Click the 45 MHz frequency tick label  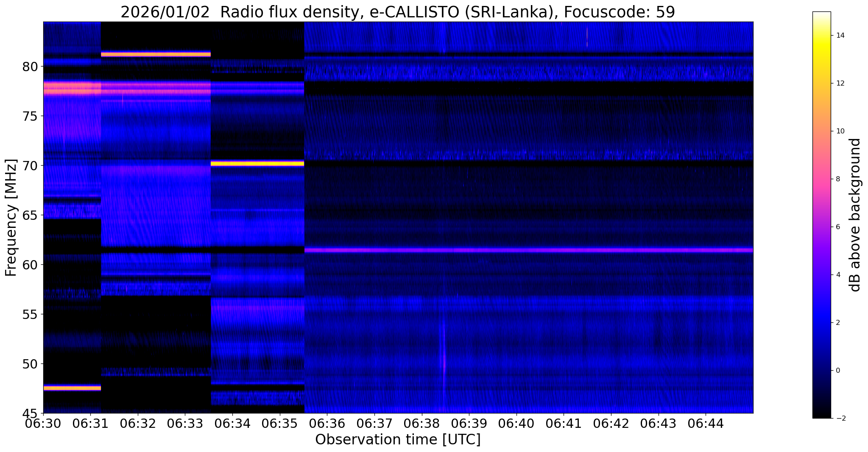pyautogui.click(x=30, y=413)
